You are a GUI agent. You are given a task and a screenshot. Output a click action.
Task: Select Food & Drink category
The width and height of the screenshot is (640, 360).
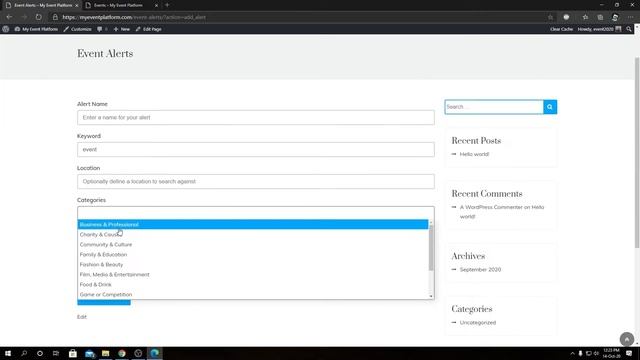(x=253, y=284)
